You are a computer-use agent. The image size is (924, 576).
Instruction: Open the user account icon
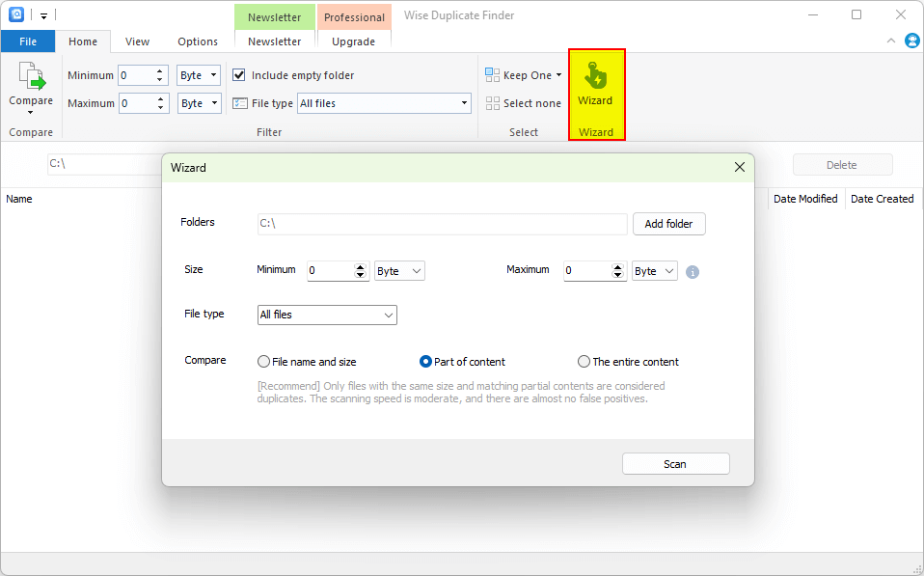coord(911,41)
